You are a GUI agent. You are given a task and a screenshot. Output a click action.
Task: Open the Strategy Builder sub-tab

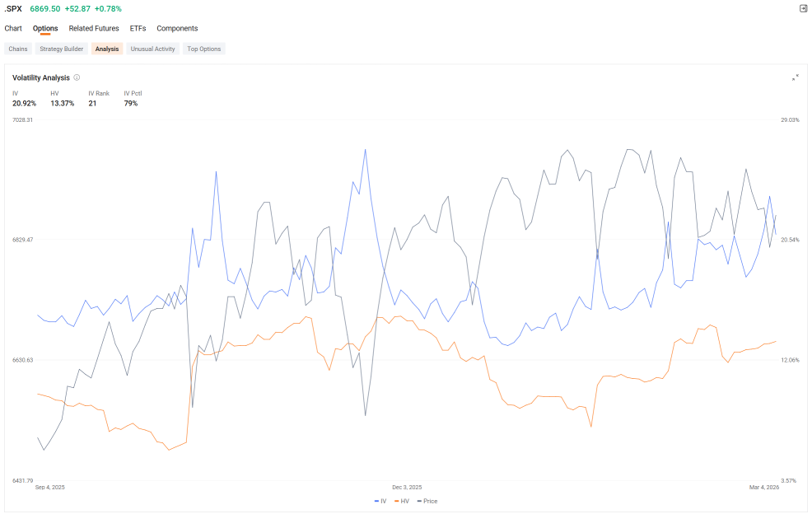pos(62,49)
